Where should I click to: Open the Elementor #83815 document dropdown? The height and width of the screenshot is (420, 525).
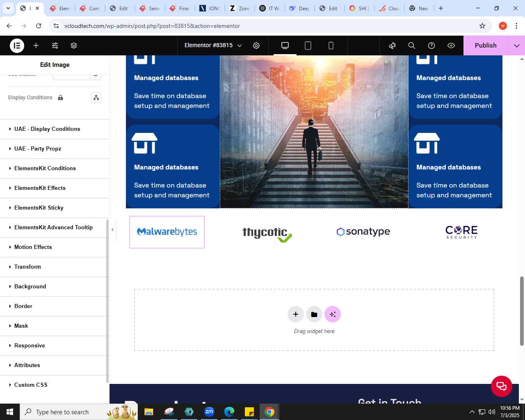pos(213,46)
